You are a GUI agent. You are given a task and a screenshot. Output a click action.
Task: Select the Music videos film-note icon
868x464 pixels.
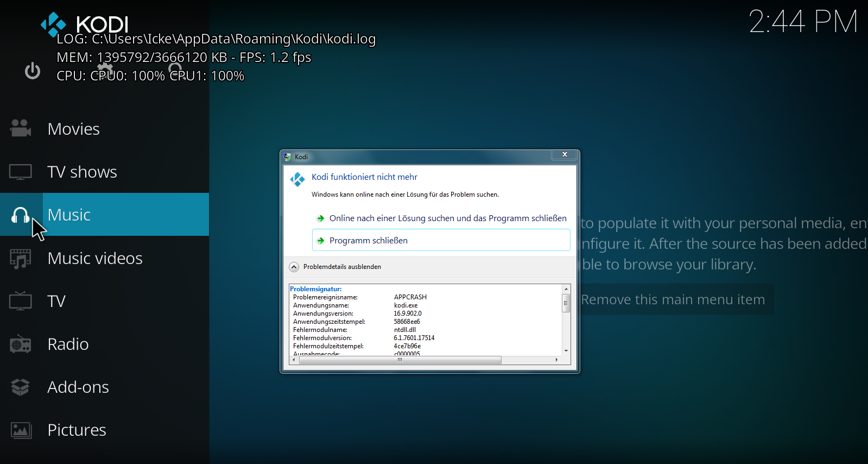21,258
